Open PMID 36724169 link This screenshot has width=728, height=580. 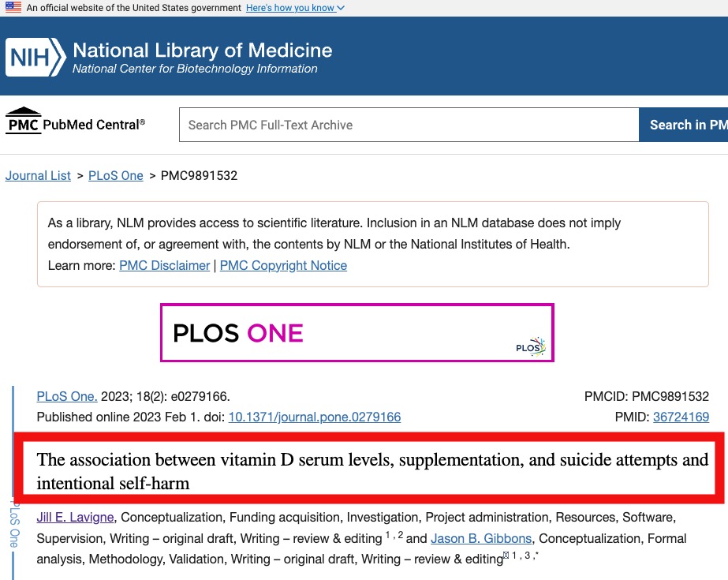pos(681,417)
